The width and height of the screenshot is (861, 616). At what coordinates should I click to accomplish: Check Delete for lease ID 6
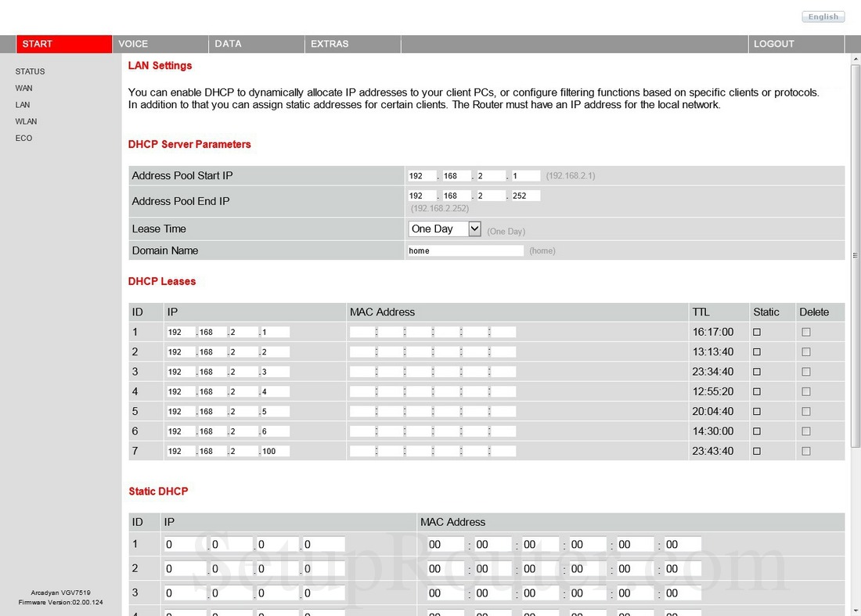[806, 431]
